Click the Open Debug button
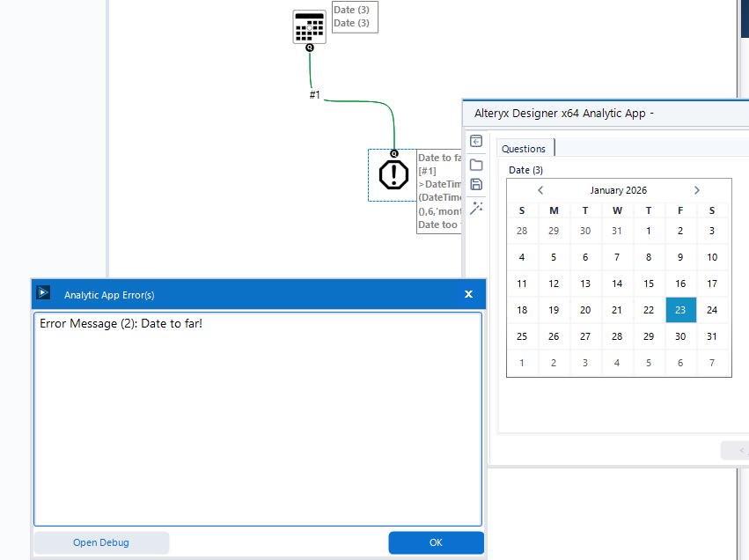This screenshot has width=749, height=560. click(100, 542)
